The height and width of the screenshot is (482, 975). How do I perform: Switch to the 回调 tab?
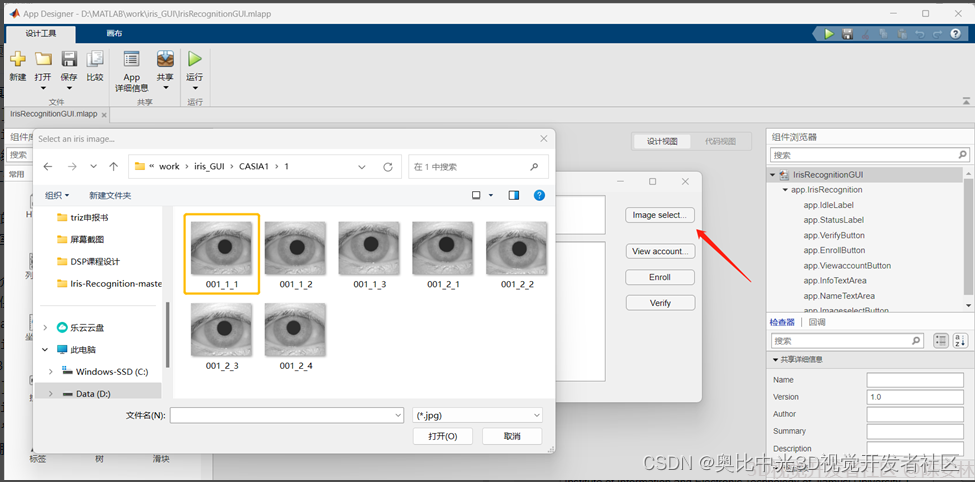click(x=817, y=322)
